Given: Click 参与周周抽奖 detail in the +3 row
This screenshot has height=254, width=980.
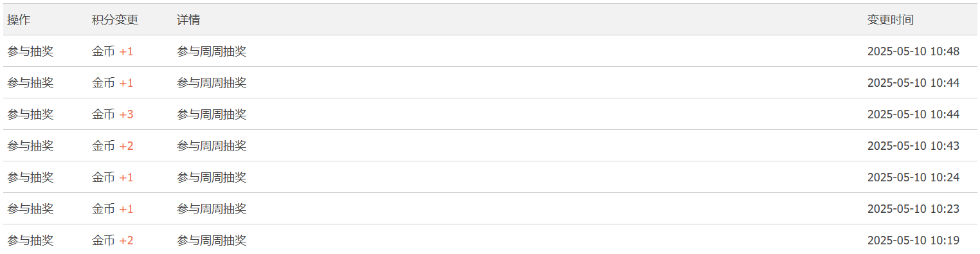Looking at the screenshot, I should tap(212, 114).
